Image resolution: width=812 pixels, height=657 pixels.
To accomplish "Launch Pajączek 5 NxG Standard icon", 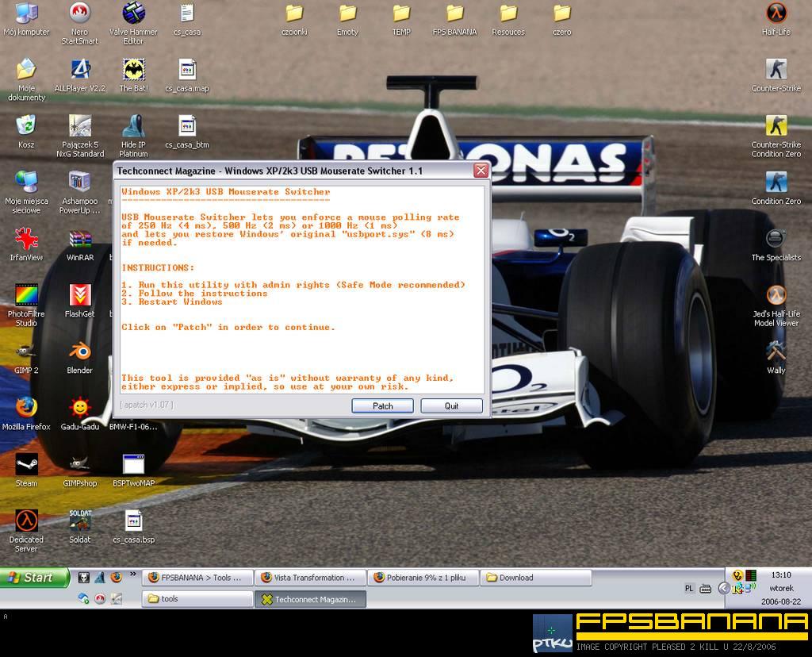I will (80, 136).
